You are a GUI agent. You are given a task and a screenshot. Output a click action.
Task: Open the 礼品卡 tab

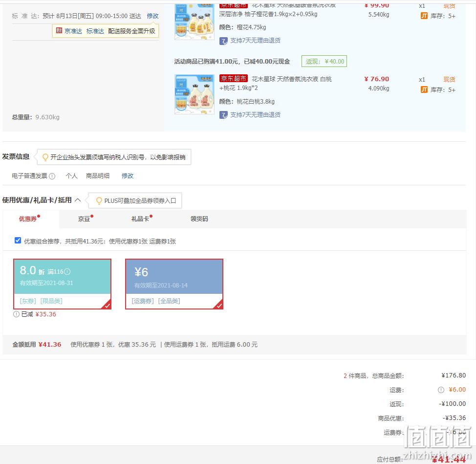pos(141,219)
